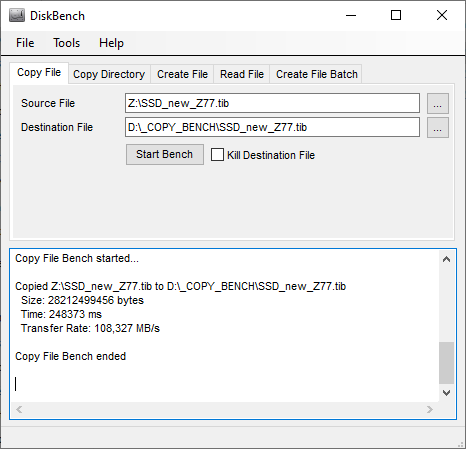Click the DiskBench app icon in title bar
466x449 pixels.
click(x=17, y=16)
